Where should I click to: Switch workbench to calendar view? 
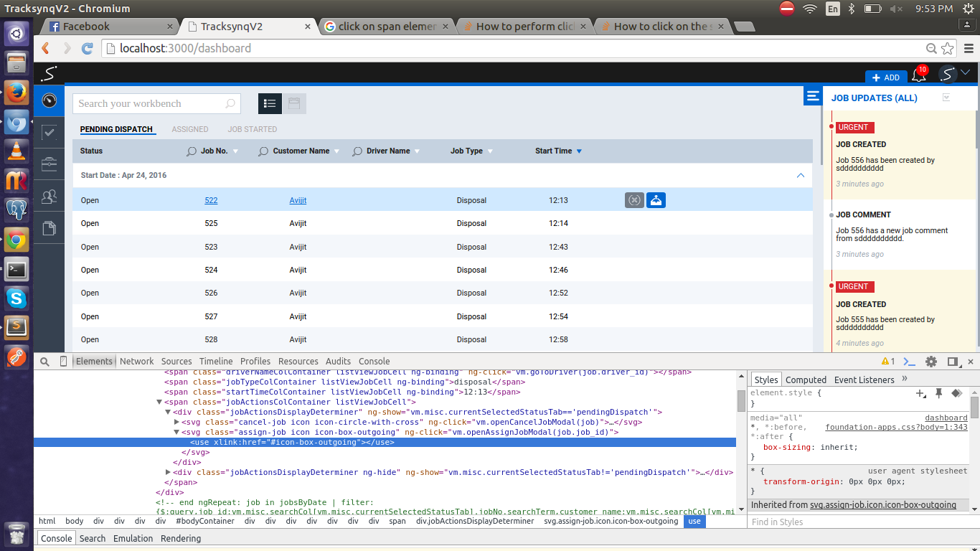pos(294,103)
